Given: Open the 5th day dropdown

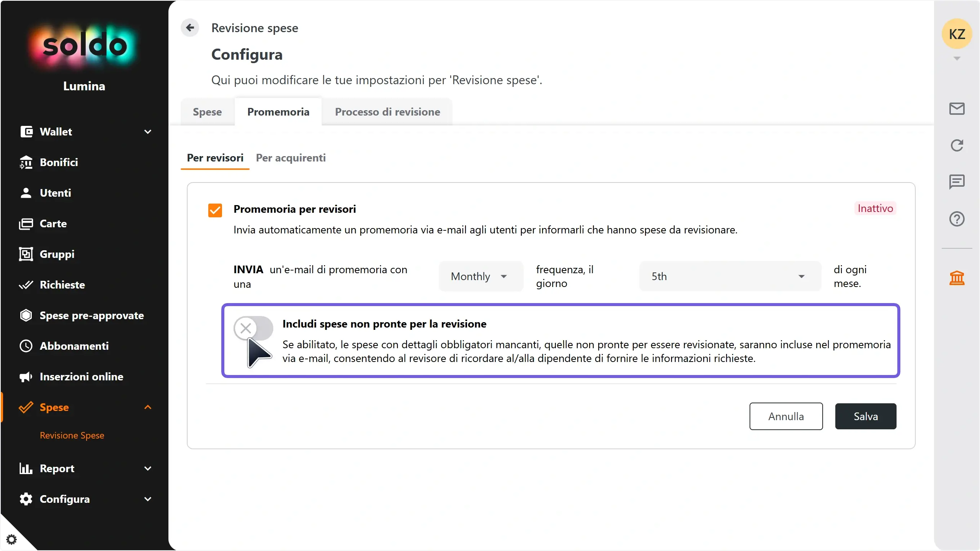Looking at the screenshot, I should click(x=730, y=276).
